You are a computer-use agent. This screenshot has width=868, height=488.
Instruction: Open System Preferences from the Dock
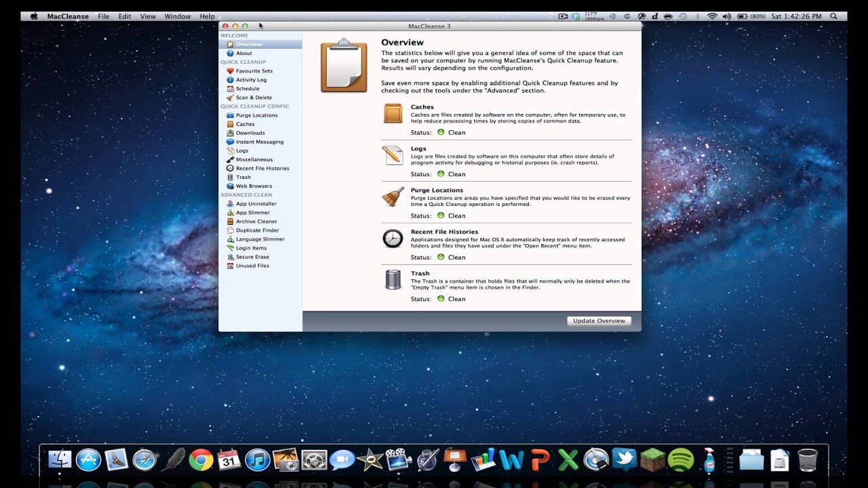click(315, 460)
